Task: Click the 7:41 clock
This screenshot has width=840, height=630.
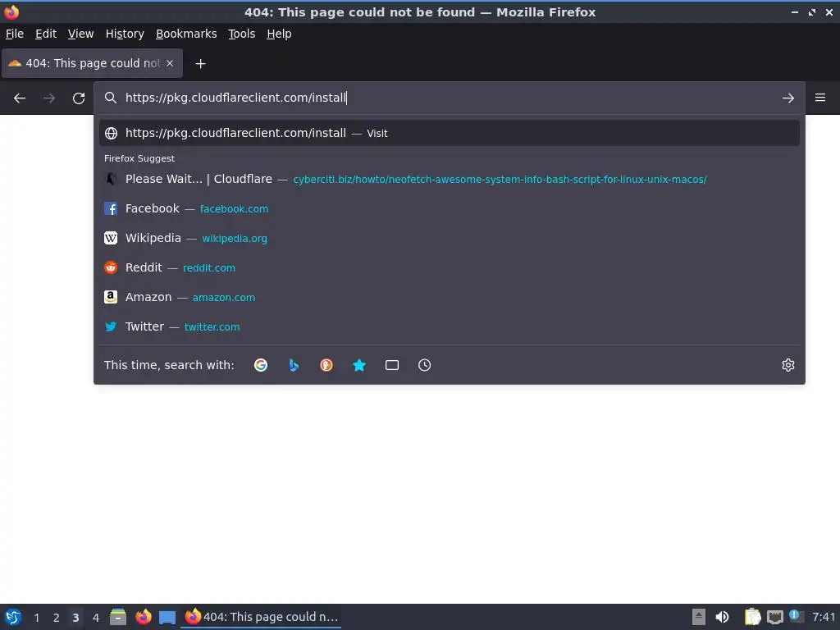Action: pos(824,617)
